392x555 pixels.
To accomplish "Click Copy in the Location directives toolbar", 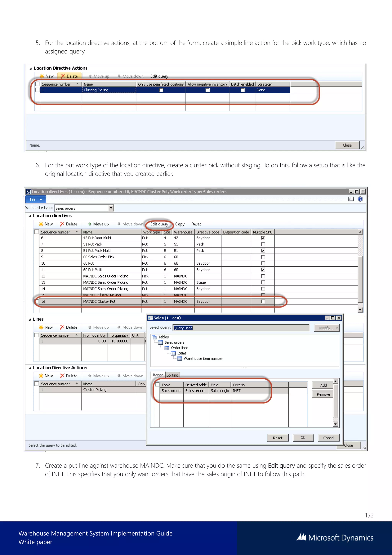I will coord(180,224).
